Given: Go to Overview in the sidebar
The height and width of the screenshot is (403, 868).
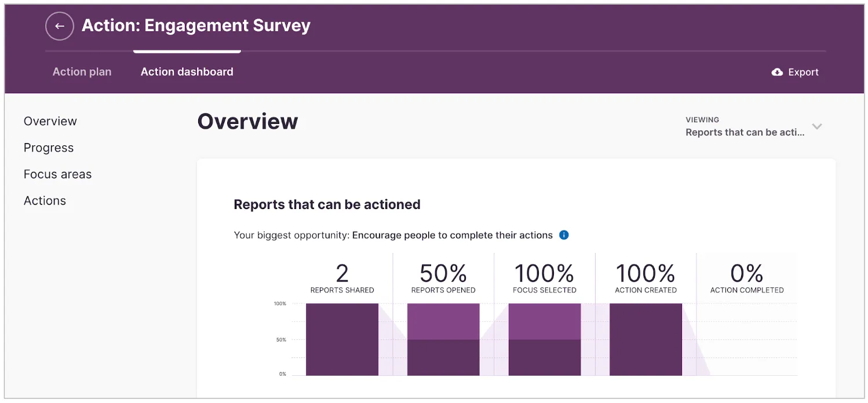Looking at the screenshot, I should click(50, 121).
